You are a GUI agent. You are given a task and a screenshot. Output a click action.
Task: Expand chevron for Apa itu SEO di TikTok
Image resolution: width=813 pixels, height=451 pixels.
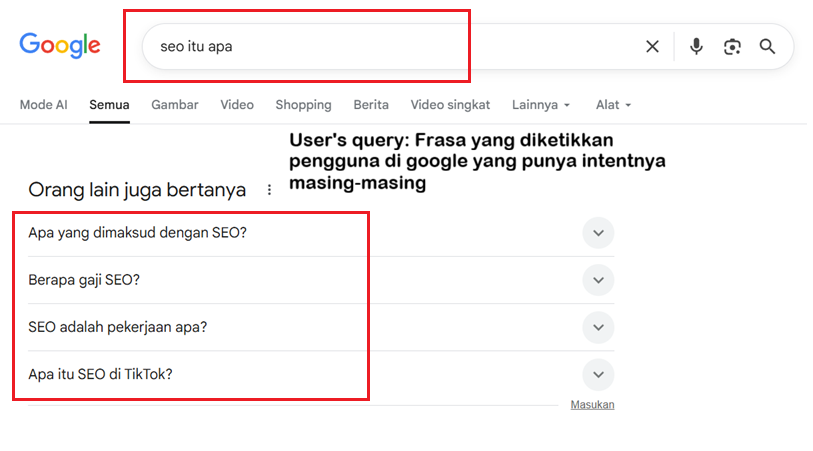click(598, 374)
